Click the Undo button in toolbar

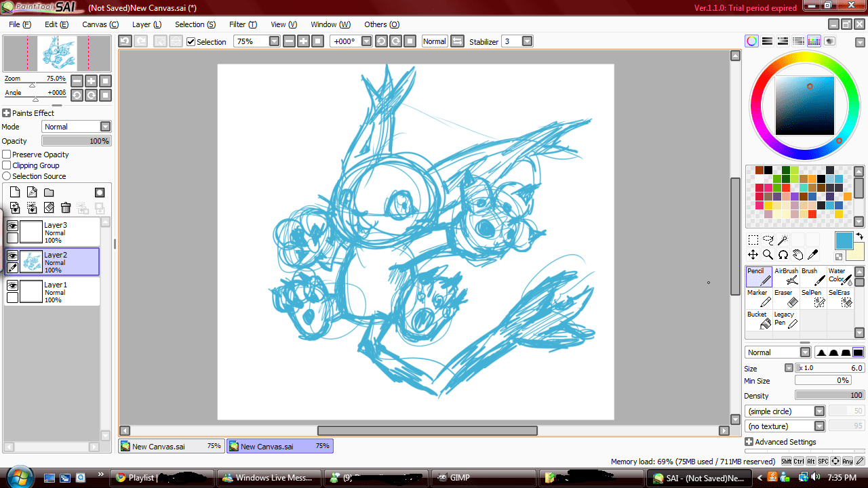coord(125,41)
